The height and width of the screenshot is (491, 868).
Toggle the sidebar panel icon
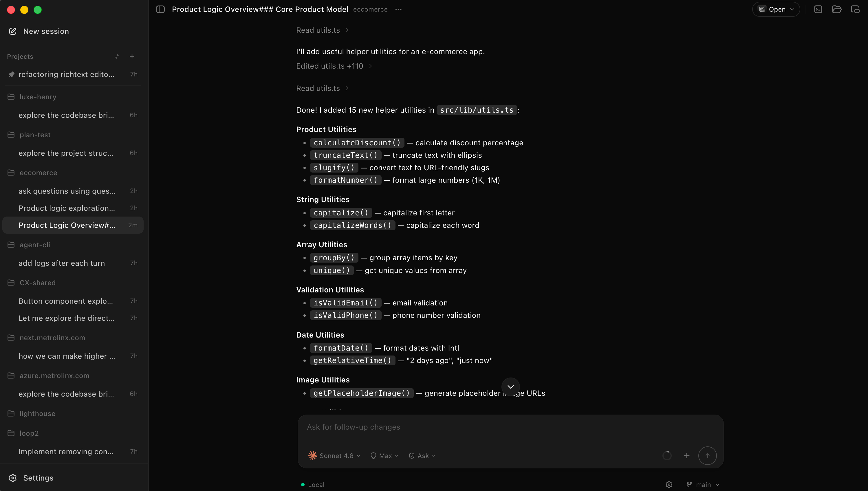tap(160, 10)
